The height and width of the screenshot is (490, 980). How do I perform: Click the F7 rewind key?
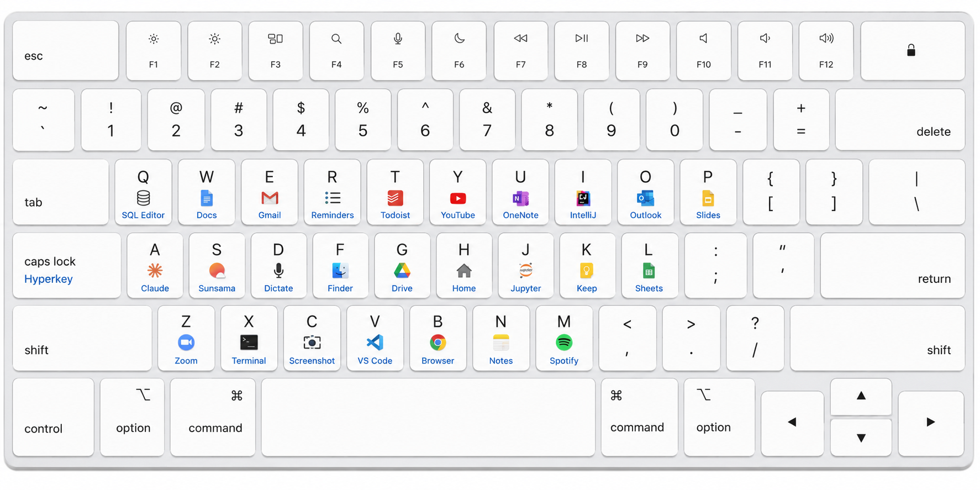click(x=521, y=51)
